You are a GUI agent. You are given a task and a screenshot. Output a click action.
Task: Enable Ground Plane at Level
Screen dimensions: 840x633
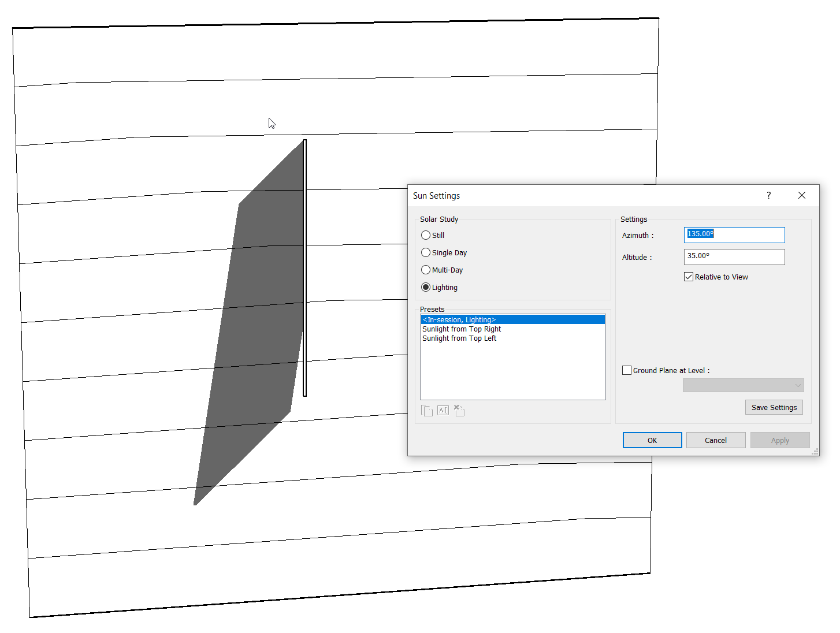click(627, 370)
